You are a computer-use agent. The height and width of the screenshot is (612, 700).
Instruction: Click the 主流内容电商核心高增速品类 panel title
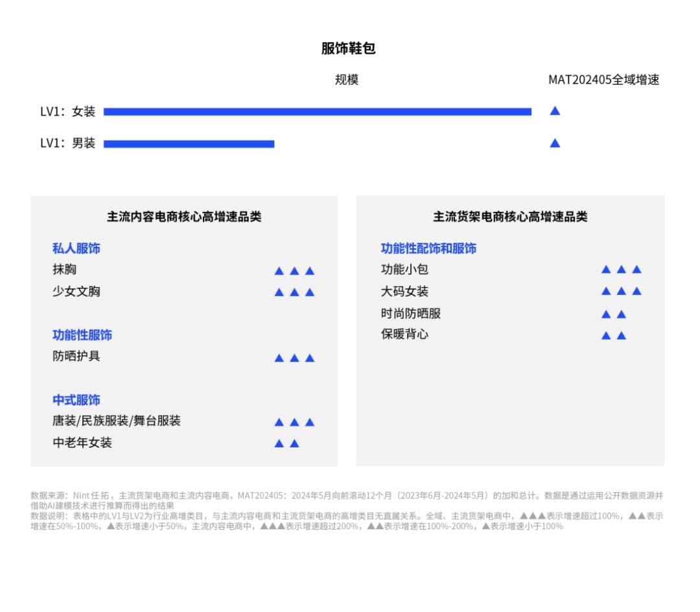pyautogui.click(x=184, y=217)
